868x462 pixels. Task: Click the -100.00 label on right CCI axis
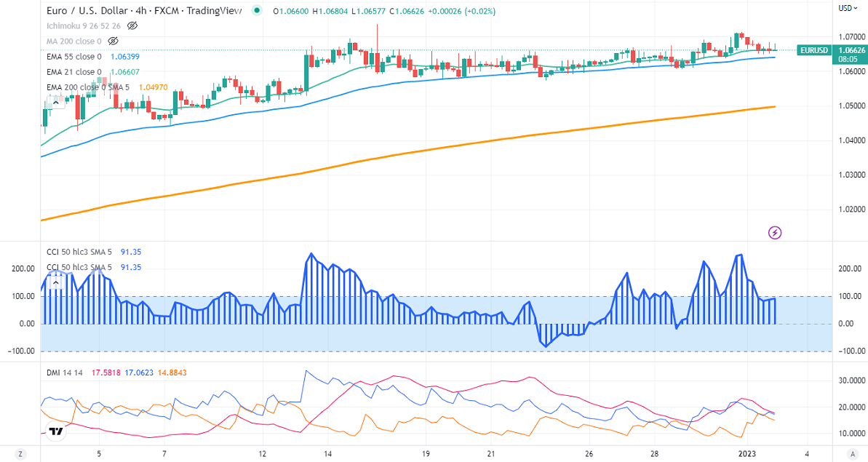tap(852, 351)
